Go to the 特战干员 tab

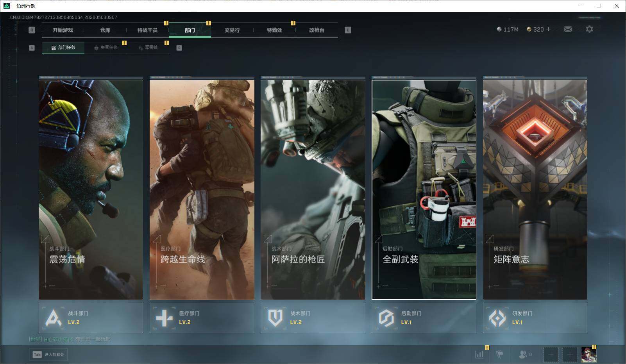tap(147, 30)
